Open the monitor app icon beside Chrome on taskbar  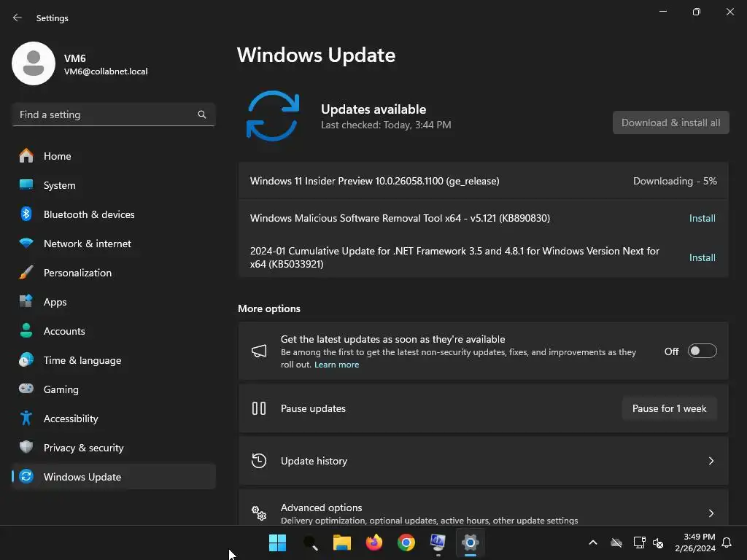(438, 542)
